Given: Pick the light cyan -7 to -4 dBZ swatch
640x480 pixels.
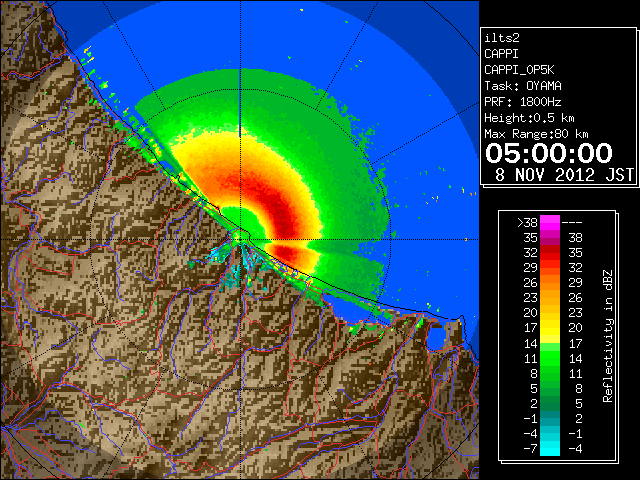Looking at the screenshot, I should [x=550, y=448].
